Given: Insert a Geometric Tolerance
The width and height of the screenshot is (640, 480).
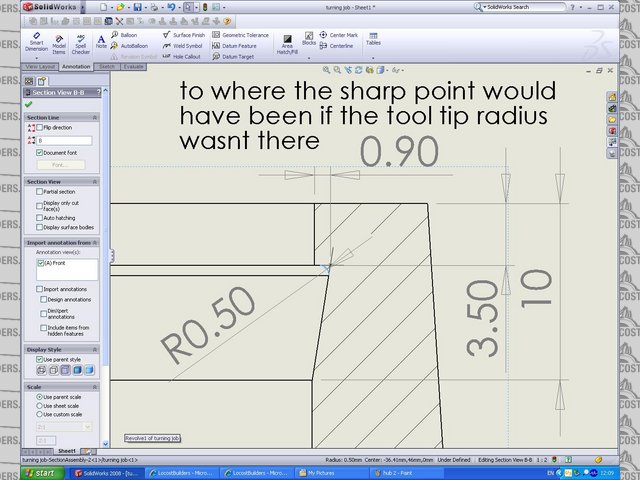Looking at the screenshot, I should click(240, 35).
